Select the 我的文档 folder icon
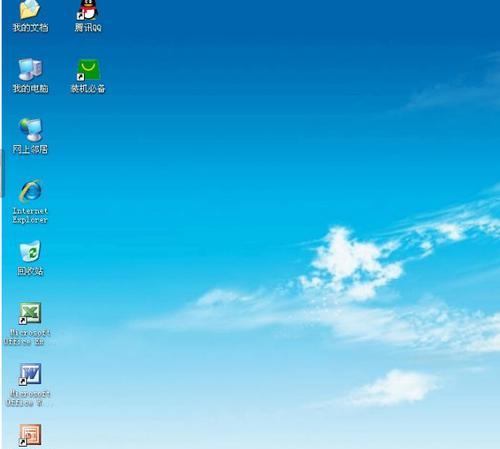Viewport: 500px width, 449px height. [x=30, y=9]
